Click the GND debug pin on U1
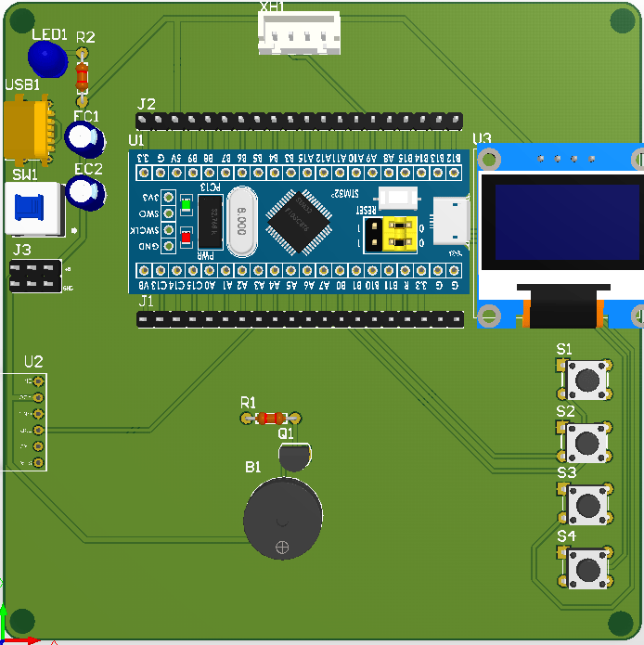The height and width of the screenshot is (645, 644). [168, 246]
